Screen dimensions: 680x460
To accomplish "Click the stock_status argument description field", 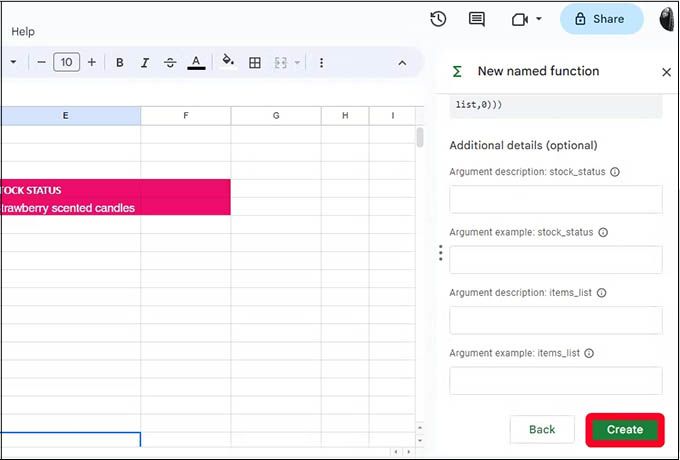I will (556, 199).
